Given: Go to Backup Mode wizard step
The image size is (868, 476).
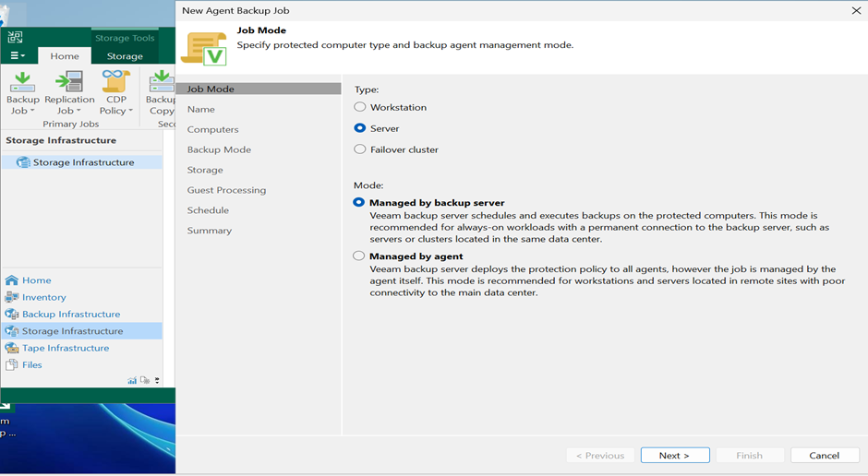Looking at the screenshot, I should [x=219, y=149].
